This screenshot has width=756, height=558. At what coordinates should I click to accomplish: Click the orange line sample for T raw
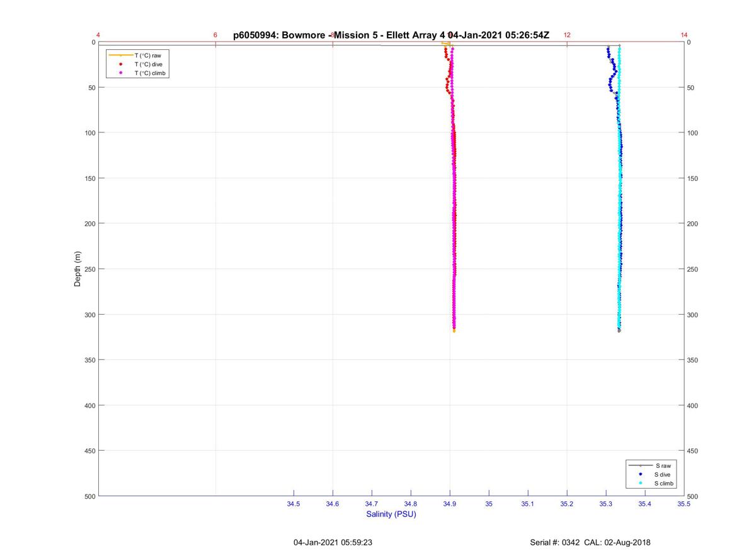click(120, 55)
